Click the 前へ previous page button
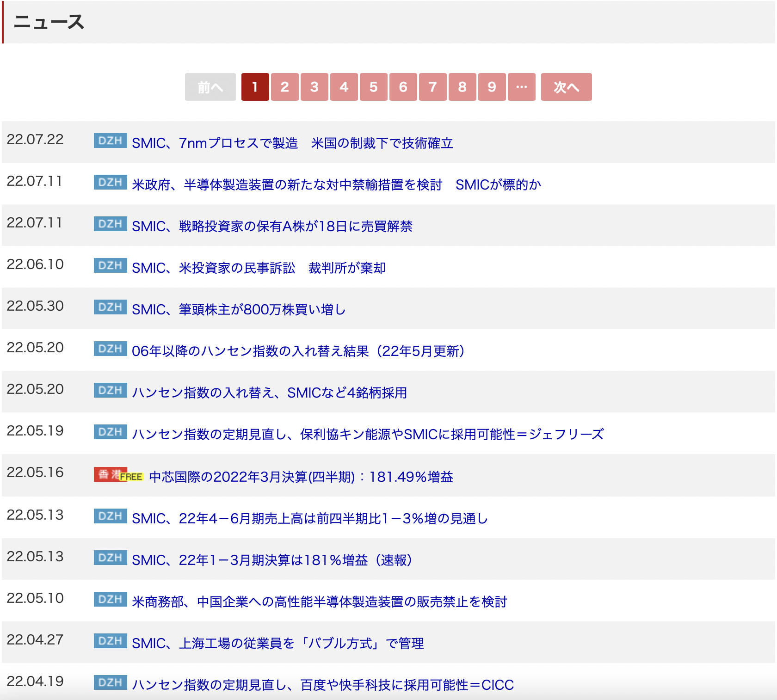 [x=210, y=87]
